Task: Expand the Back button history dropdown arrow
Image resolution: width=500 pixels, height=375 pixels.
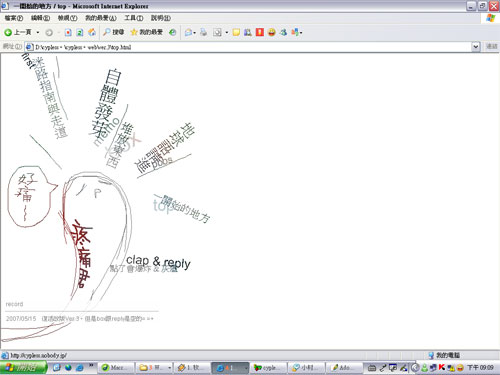Action: coord(38,32)
